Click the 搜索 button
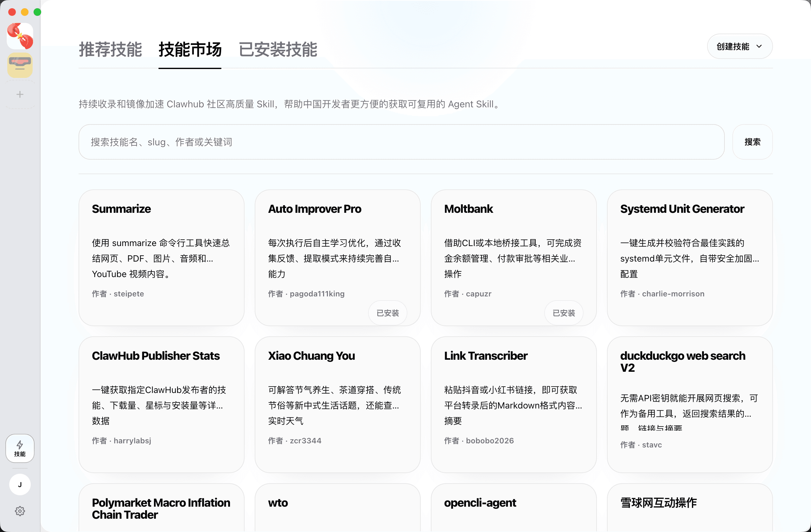The image size is (811, 532). pos(752,142)
